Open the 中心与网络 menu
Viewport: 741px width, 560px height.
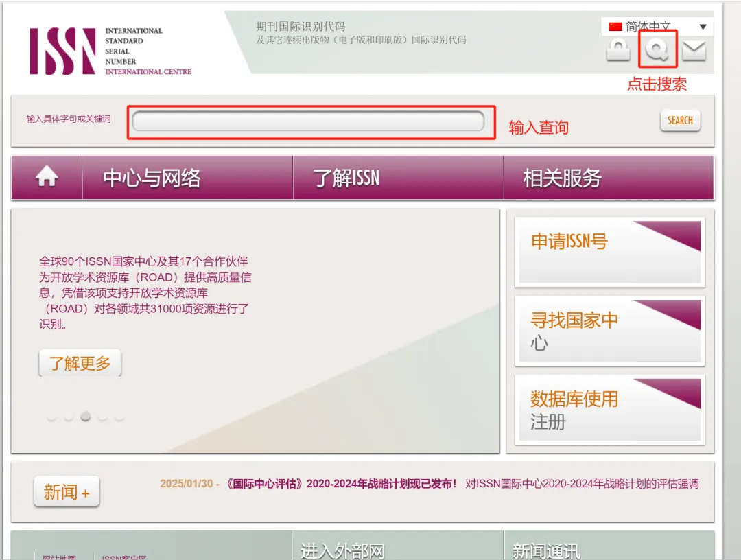click(x=152, y=178)
